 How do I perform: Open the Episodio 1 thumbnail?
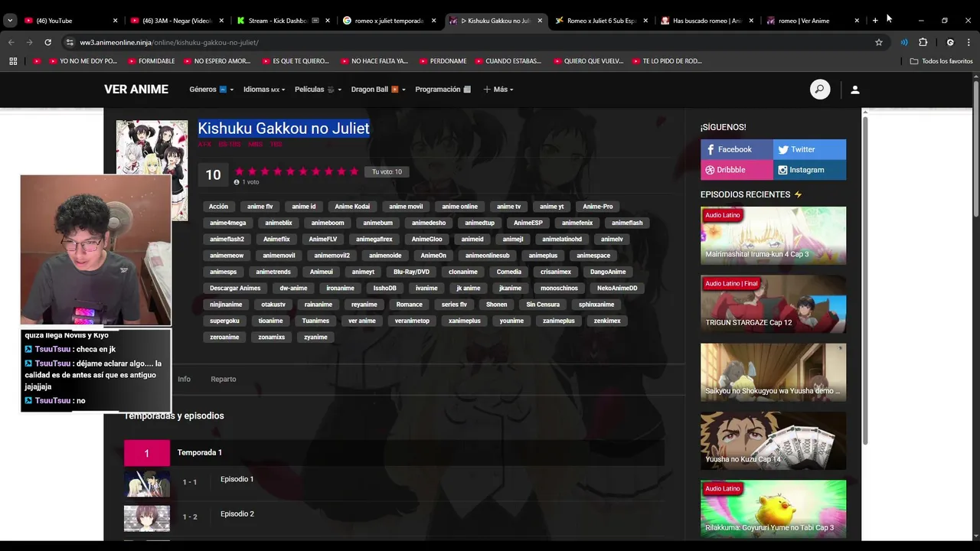tap(147, 483)
